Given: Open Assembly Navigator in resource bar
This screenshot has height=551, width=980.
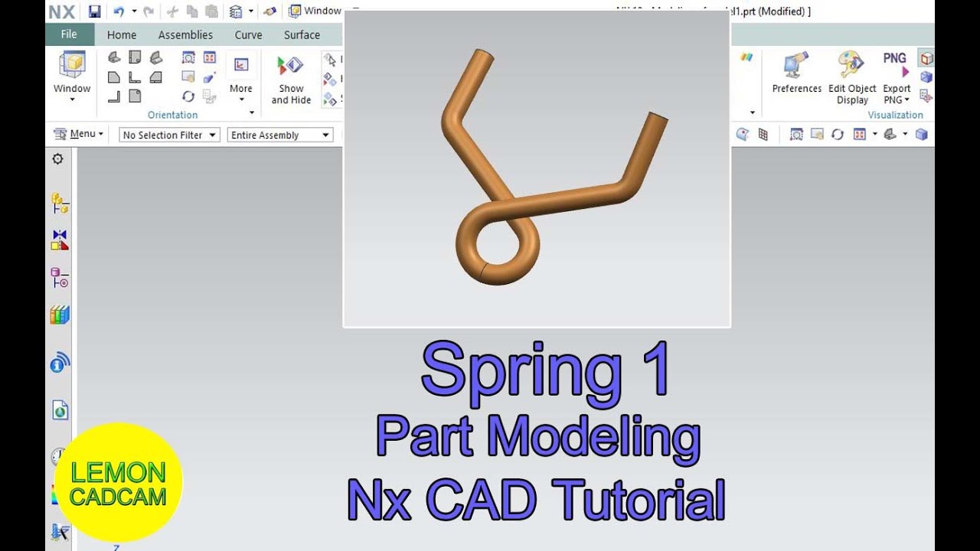Looking at the screenshot, I should tap(60, 203).
